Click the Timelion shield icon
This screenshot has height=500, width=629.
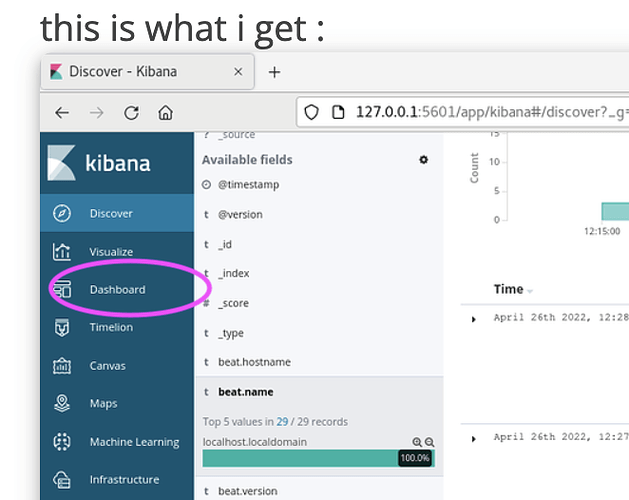click(x=62, y=327)
